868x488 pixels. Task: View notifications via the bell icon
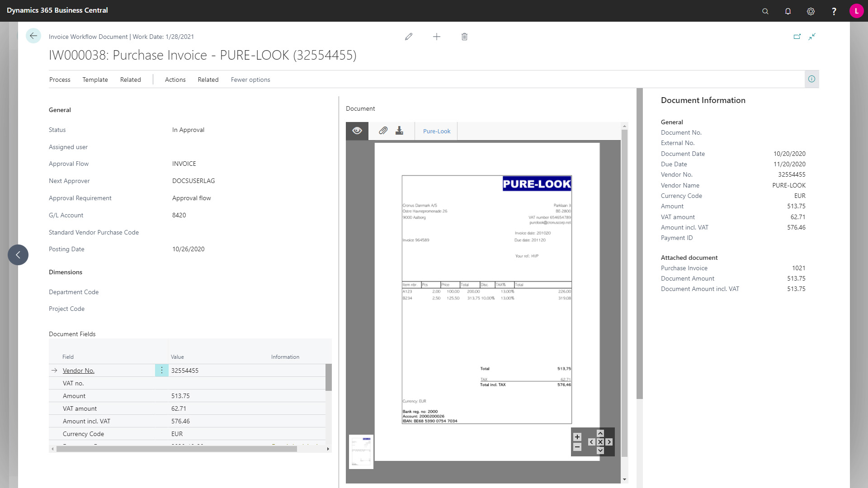pos(788,11)
